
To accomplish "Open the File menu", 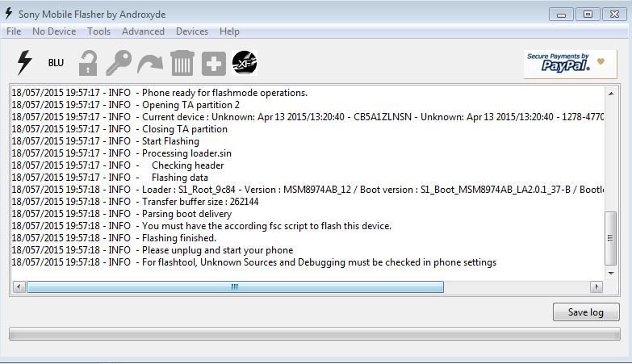I will click(14, 31).
